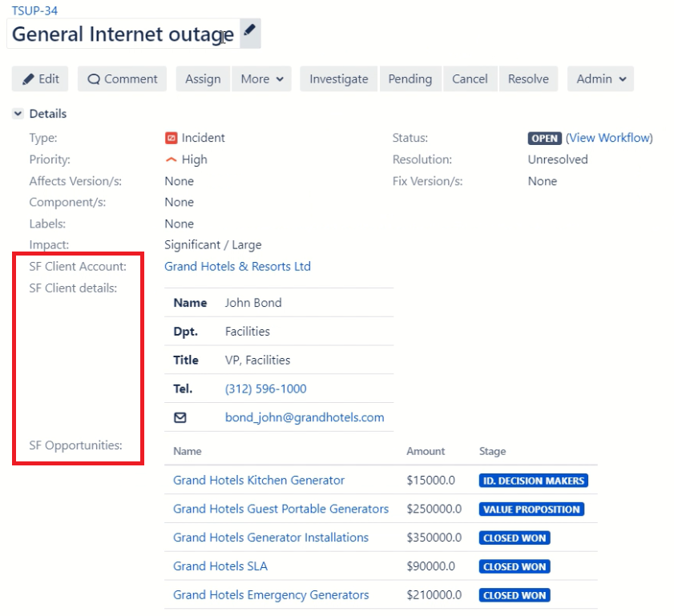This screenshot has width=674, height=616.
Task: Open the More dropdown menu
Action: click(262, 79)
